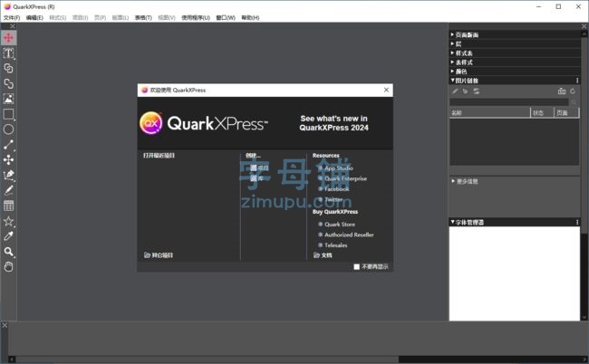Create a new library from welcome dialog

point(256,178)
